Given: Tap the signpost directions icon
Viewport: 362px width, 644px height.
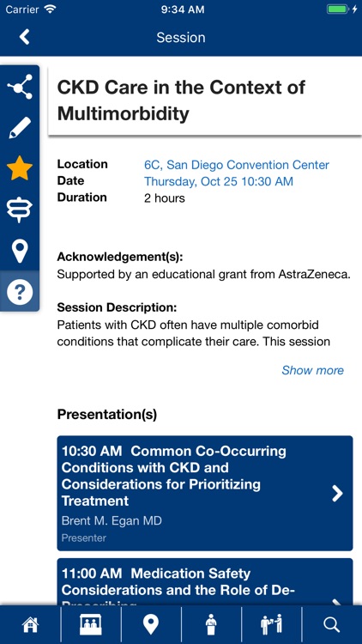Looking at the screenshot, I should point(20,210).
